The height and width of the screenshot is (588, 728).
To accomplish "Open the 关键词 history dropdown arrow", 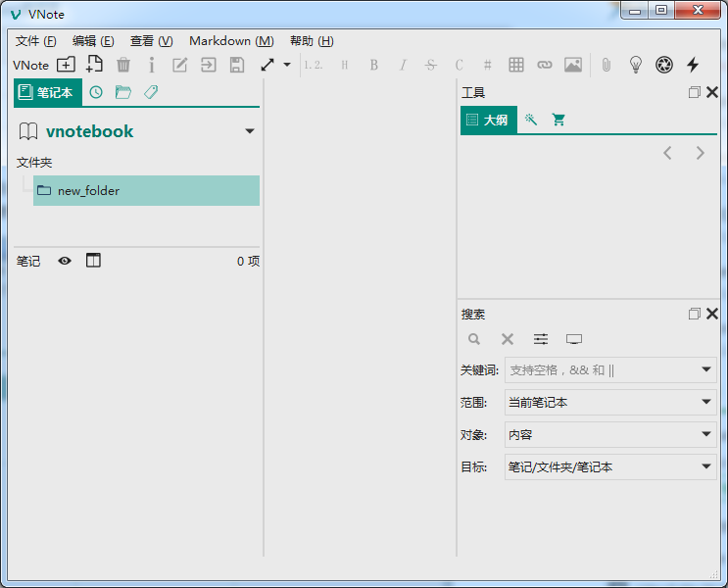I will point(706,369).
